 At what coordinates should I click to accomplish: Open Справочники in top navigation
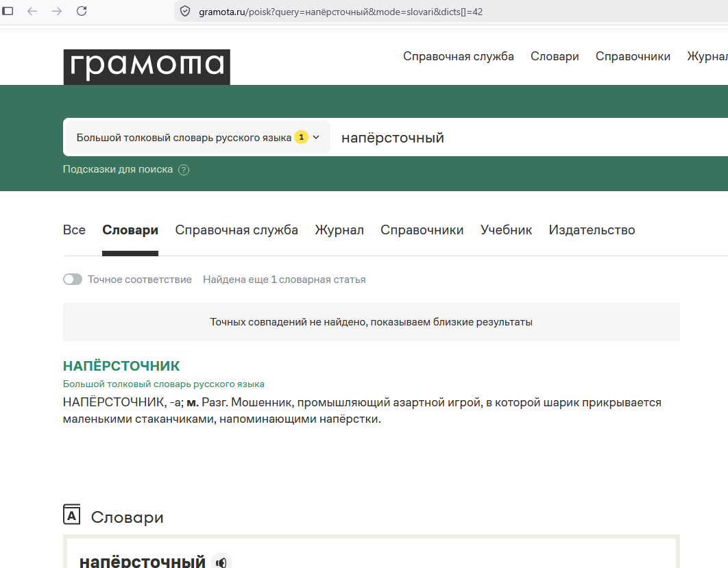tap(633, 56)
